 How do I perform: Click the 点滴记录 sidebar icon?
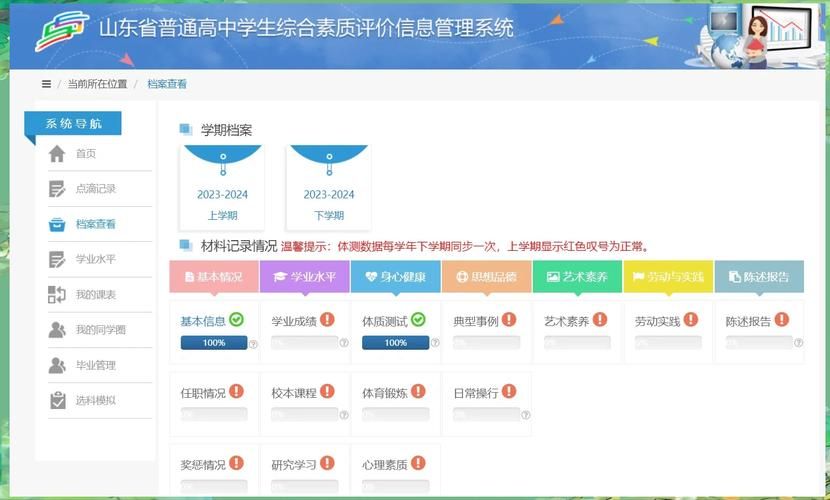point(57,189)
